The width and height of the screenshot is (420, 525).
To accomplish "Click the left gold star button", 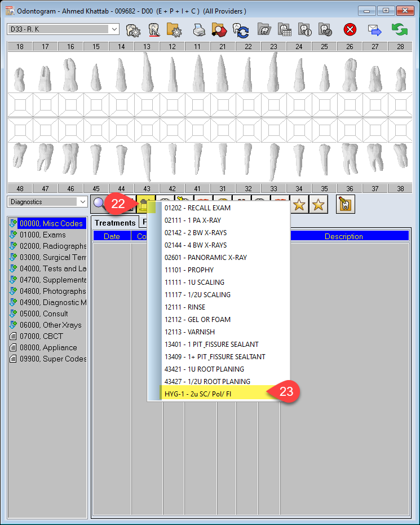I will tap(299, 204).
